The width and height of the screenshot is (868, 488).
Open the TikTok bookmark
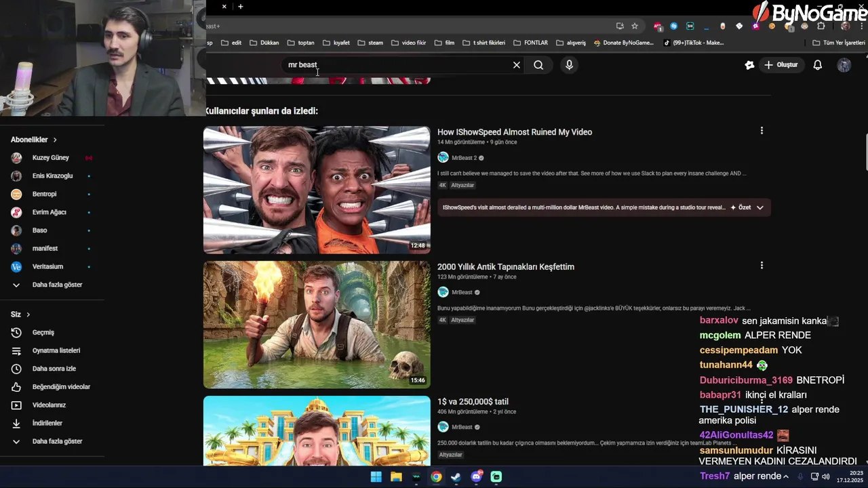click(694, 43)
